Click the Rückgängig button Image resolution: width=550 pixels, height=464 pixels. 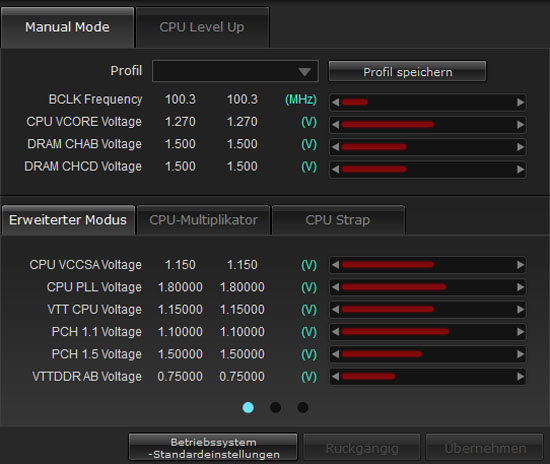(362, 448)
